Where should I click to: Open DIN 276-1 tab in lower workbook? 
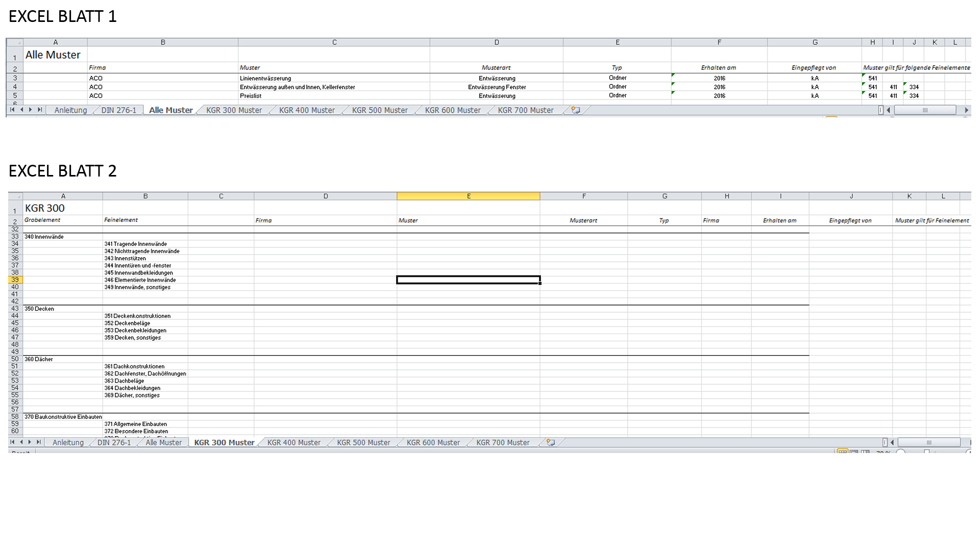[x=114, y=443]
